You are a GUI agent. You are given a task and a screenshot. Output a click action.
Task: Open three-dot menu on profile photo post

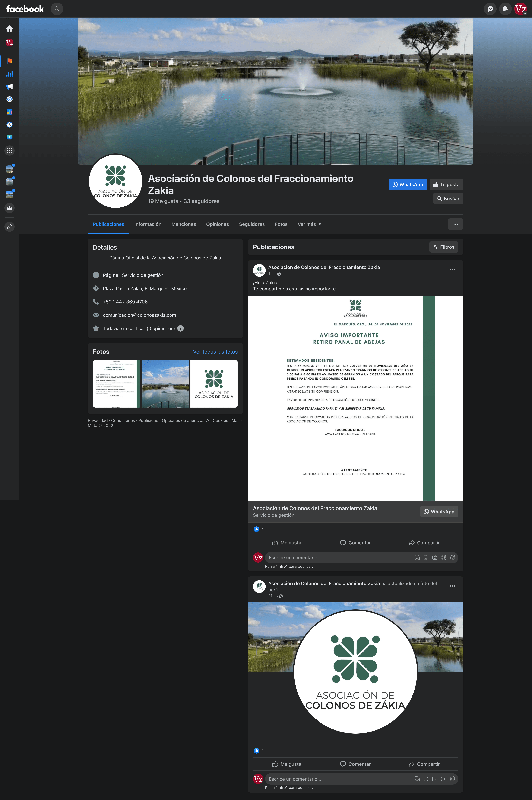tap(452, 586)
